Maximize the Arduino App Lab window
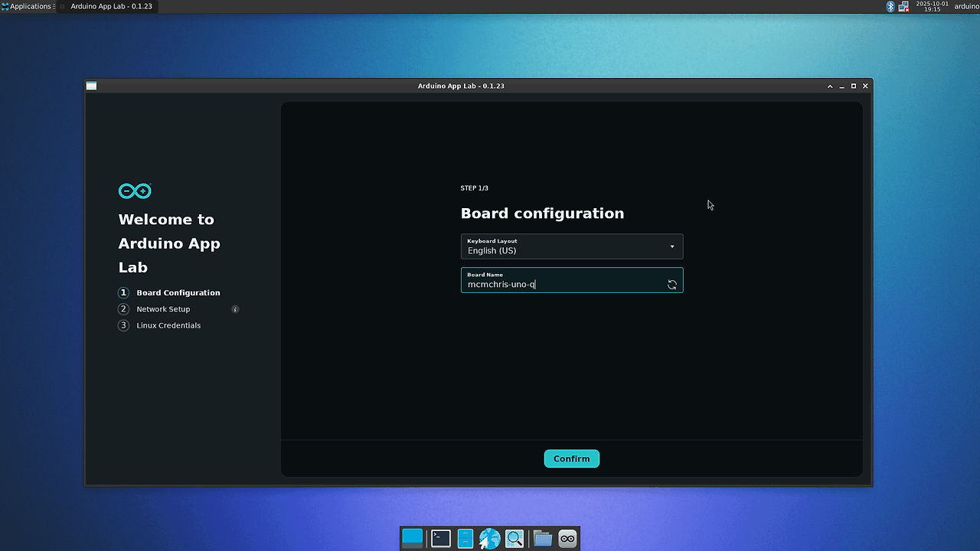This screenshot has height=551, width=980. (854, 86)
